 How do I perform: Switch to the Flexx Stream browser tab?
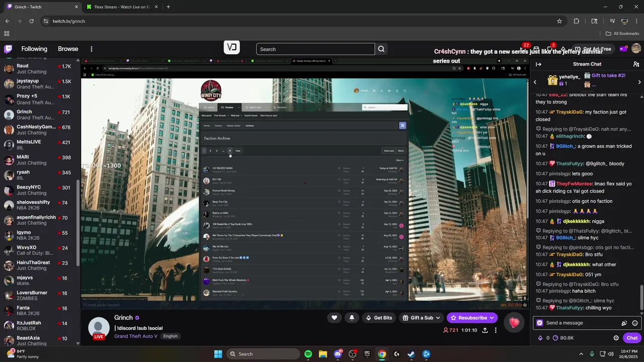(122, 7)
